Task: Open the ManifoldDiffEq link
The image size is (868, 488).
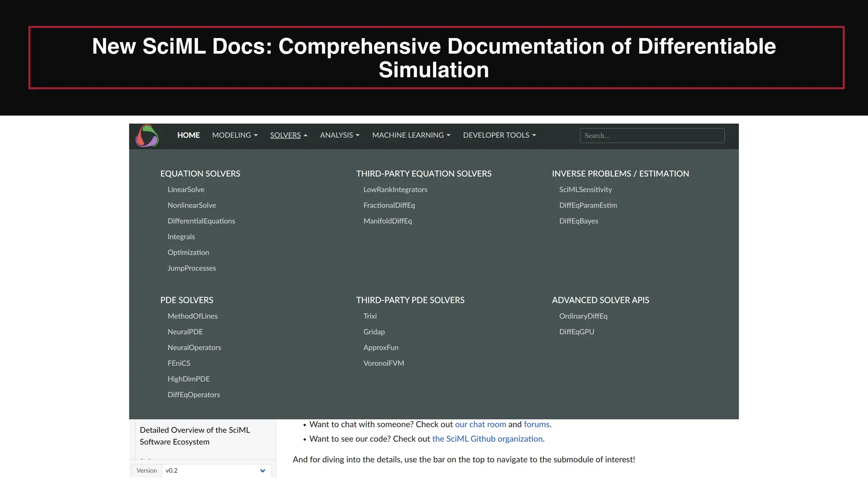Action: tap(387, 221)
